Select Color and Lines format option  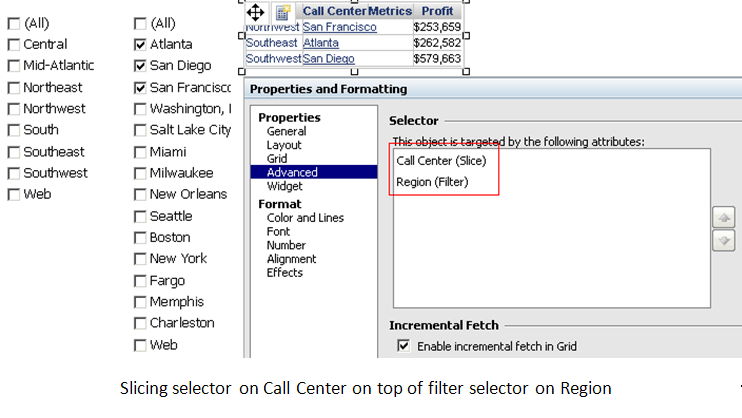pyautogui.click(x=305, y=218)
